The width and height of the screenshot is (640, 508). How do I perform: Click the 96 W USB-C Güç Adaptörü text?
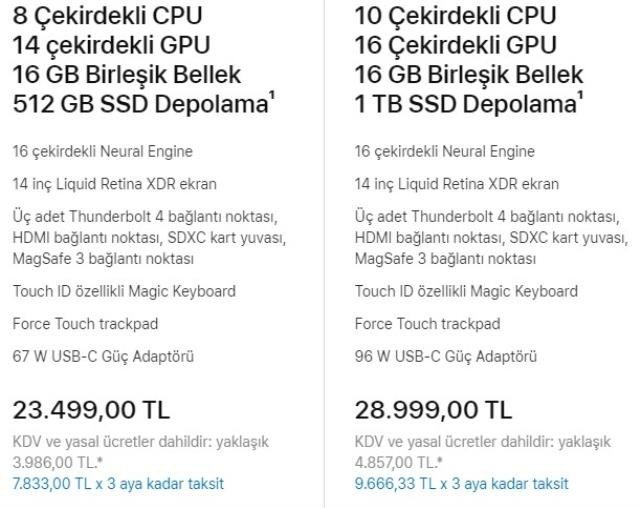point(446,357)
